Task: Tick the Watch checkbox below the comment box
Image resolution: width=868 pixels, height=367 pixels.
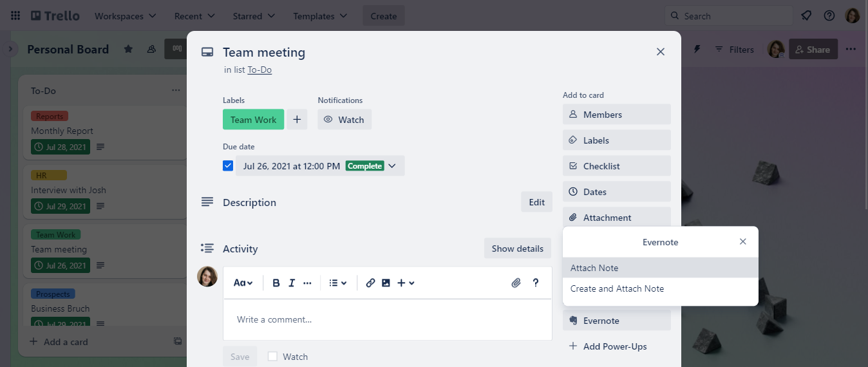Action: click(272, 356)
